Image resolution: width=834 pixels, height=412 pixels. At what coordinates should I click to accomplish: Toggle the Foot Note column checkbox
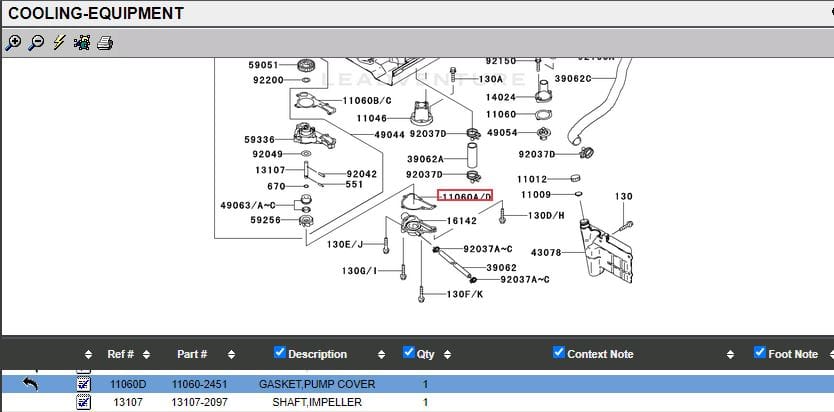click(x=760, y=353)
